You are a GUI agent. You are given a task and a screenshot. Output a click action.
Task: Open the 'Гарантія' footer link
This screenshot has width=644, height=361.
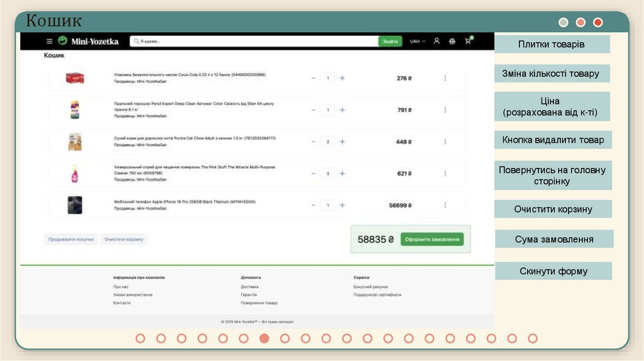(x=248, y=295)
